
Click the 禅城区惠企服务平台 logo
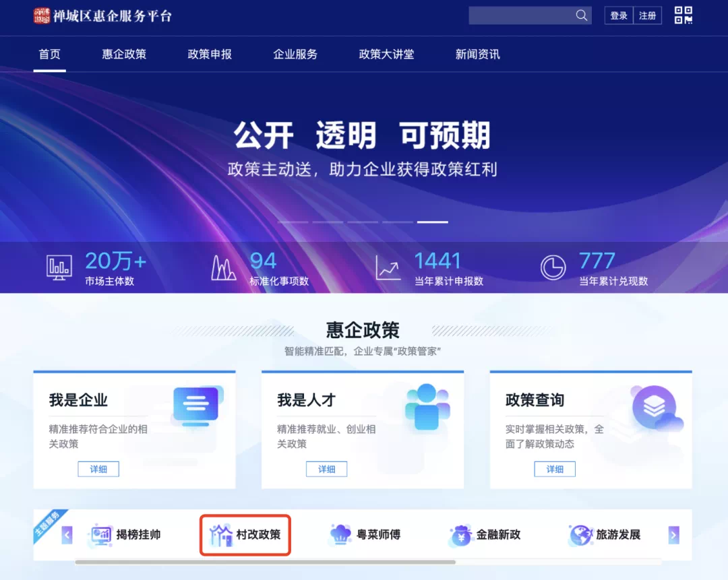coord(102,15)
